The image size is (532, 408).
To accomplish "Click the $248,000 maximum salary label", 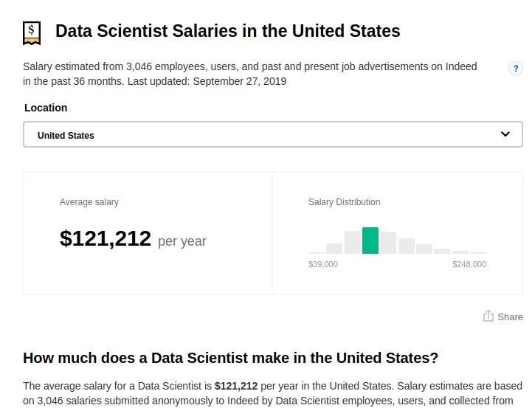I will (469, 264).
